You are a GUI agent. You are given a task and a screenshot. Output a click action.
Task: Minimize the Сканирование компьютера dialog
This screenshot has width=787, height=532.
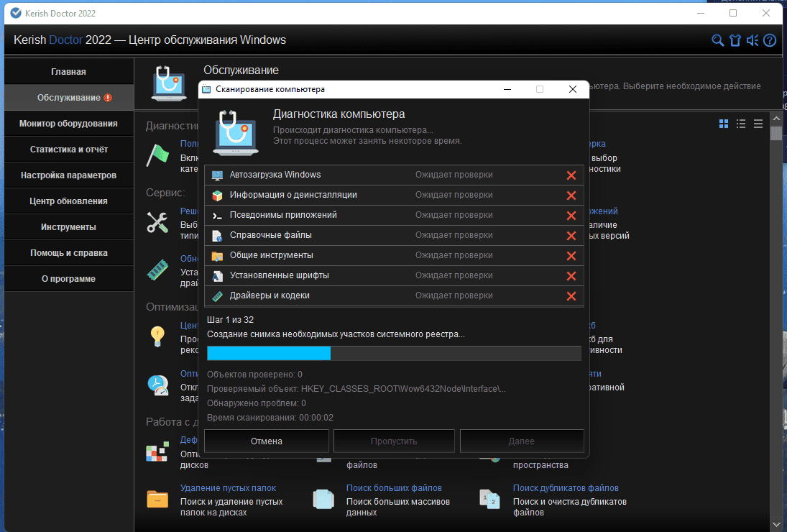(507, 89)
